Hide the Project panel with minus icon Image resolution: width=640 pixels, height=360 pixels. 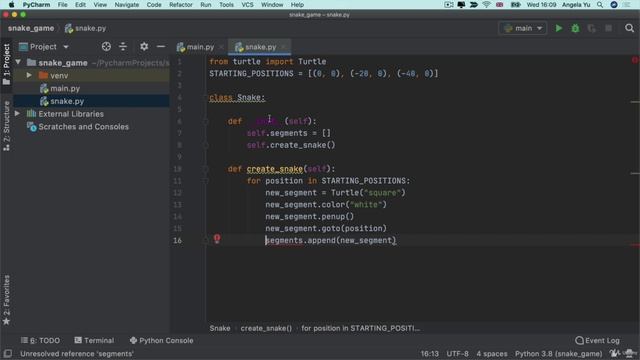click(161, 47)
